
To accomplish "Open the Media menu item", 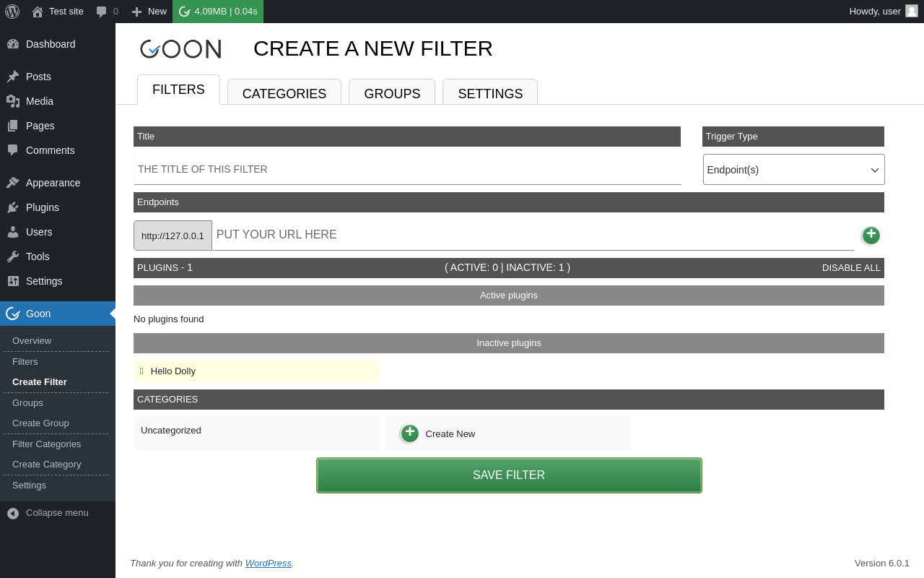I will pos(58,101).
